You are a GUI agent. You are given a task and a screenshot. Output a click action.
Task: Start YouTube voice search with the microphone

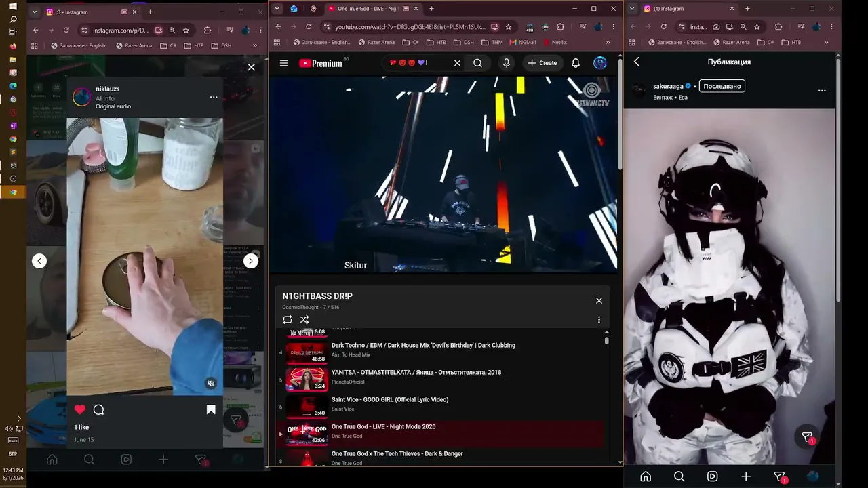[x=506, y=63]
